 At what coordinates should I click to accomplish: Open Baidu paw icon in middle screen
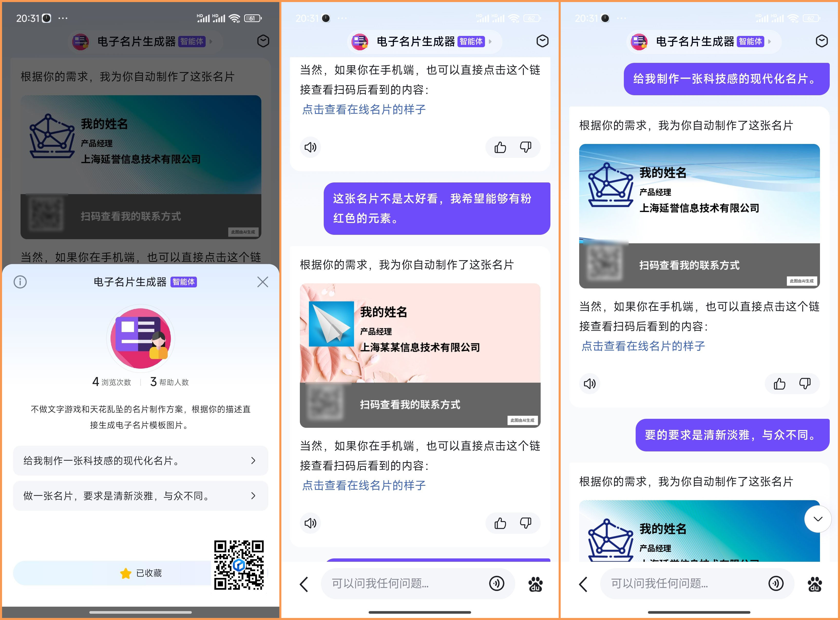point(536,584)
